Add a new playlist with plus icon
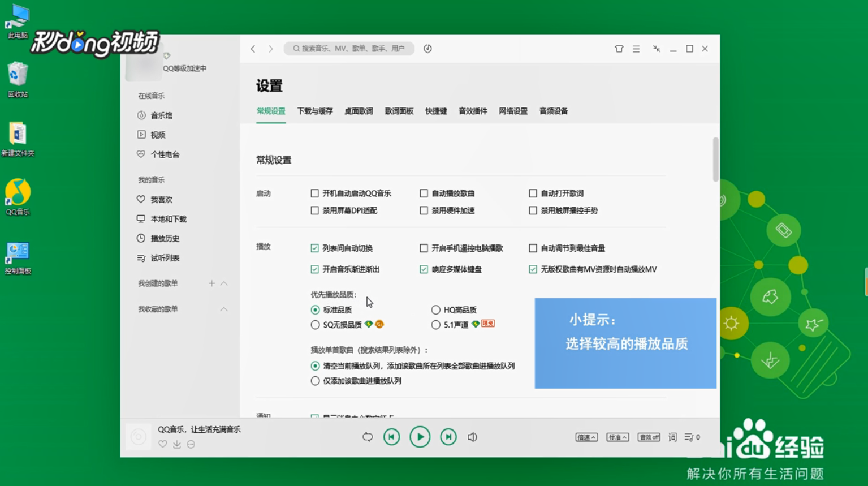The height and width of the screenshot is (486, 868). (x=211, y=283)
